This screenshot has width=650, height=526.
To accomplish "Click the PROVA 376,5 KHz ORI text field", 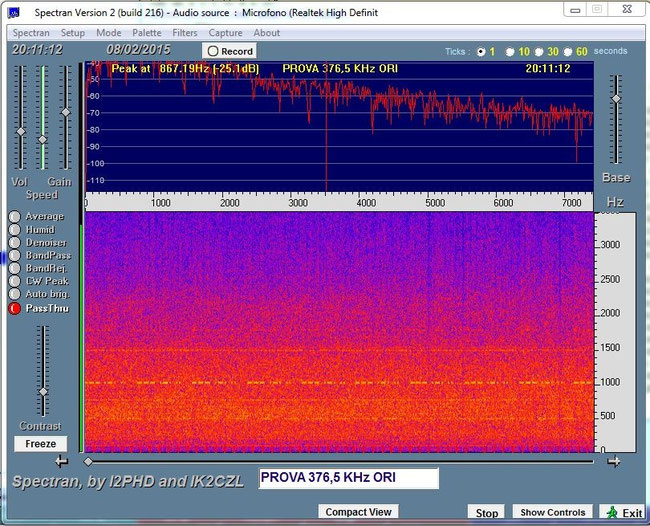I will (x=349, y=478).
